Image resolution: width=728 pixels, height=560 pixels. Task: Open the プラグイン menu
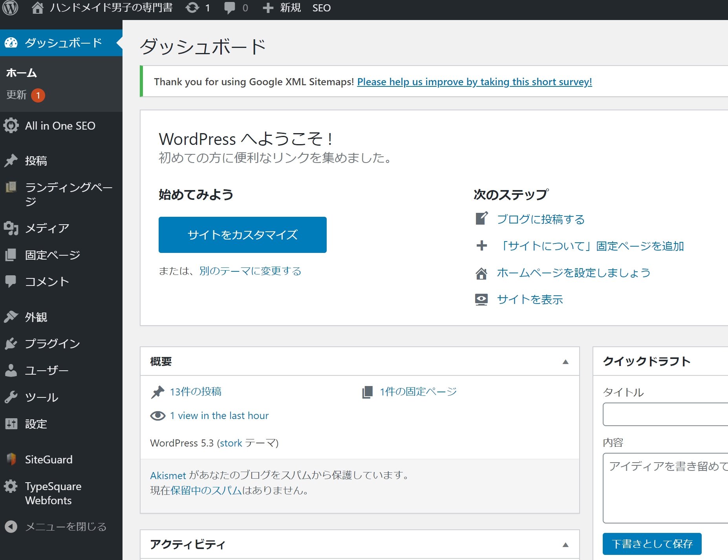(61, 344)
